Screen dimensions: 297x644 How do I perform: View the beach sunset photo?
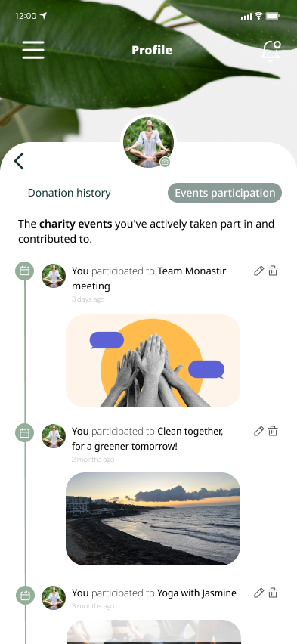pyautogui.click(x=153, y=519)
